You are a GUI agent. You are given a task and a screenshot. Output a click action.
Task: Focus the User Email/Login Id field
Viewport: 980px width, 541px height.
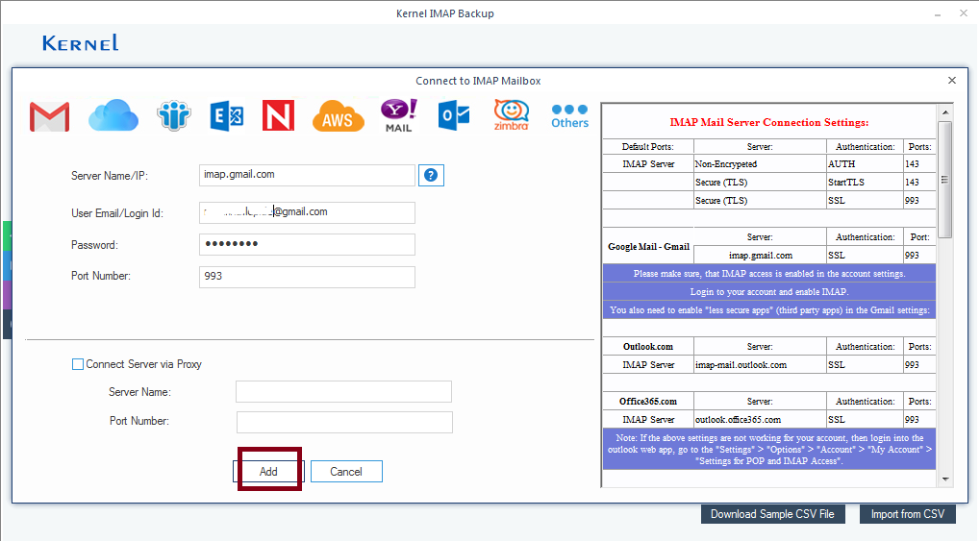pyautogui.click(x=307, y=212)
